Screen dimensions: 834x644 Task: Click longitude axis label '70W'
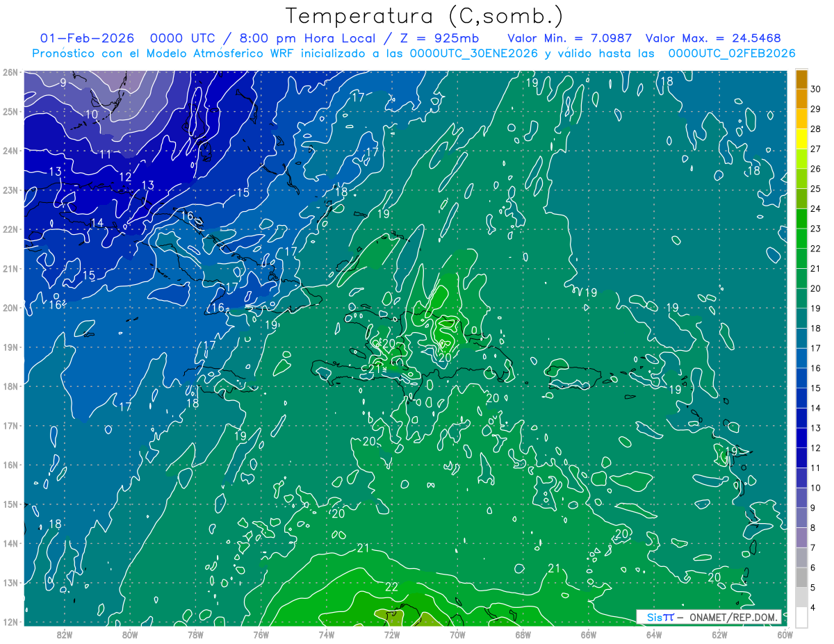coord(457,634)
